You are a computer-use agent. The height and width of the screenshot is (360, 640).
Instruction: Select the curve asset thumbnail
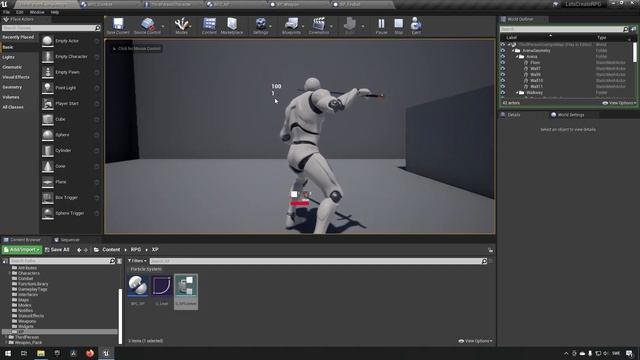pyautogui.click(x=162, y=285)
